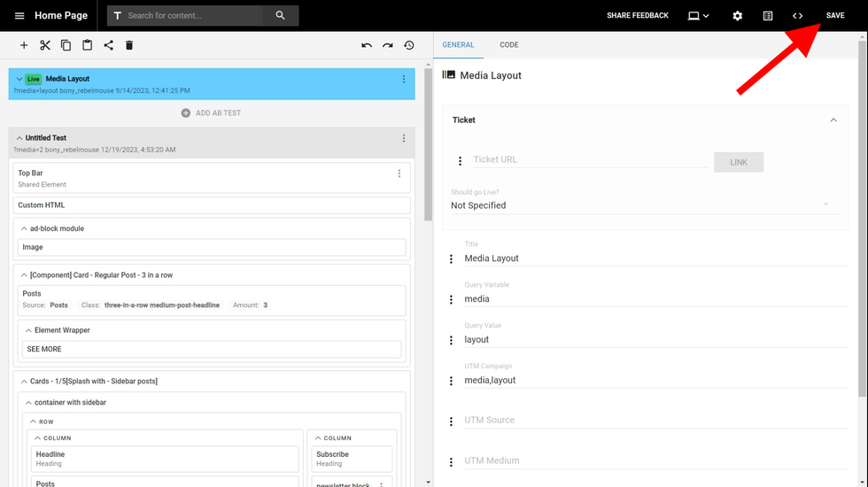Viewport: 868px width, 487px height.
Task: Open the hamburger navigation menu
Action: pos(19,16)
